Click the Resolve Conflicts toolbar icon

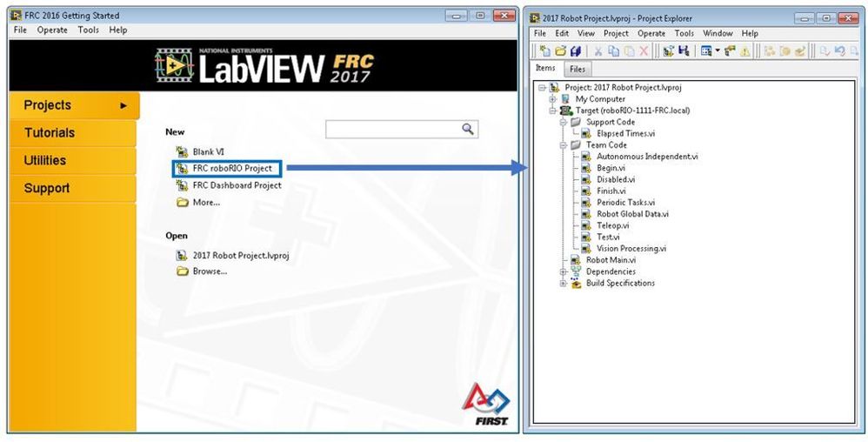[730, 51]
